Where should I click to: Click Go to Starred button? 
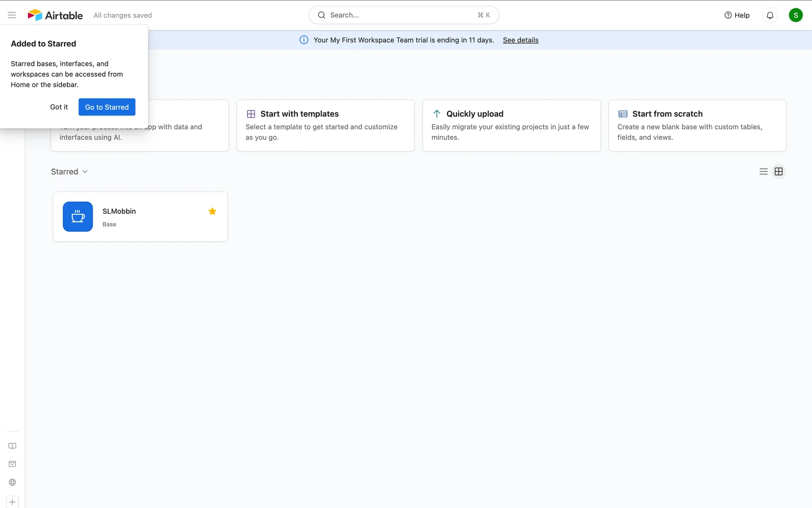coord(107,107)
